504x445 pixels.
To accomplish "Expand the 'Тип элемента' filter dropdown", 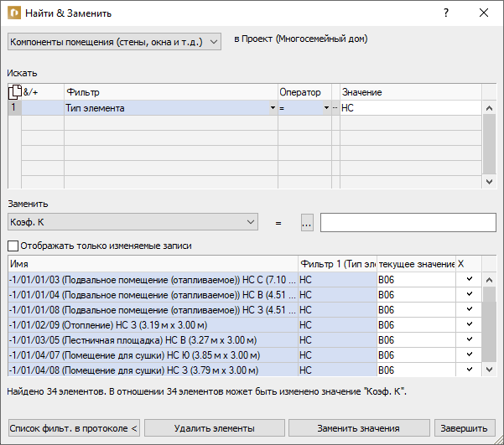I will 273,108.
